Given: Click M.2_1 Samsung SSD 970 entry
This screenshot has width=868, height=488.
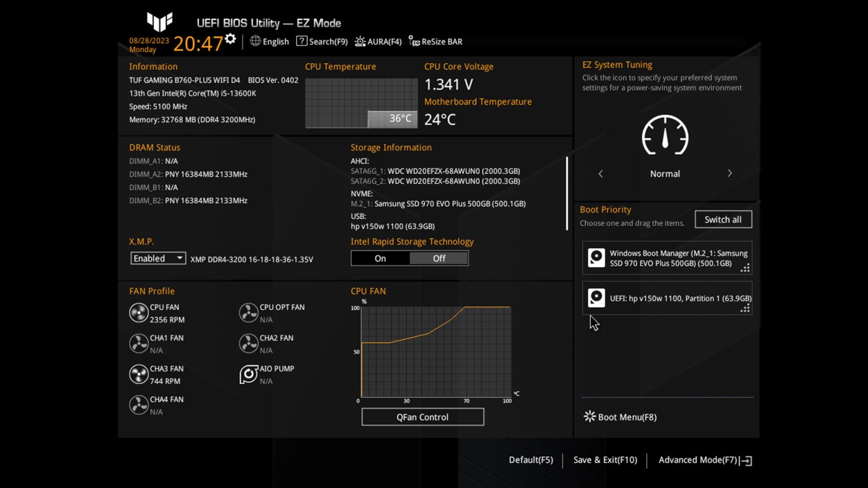Looking at the screenshot, I should click(x=438, y=203).
